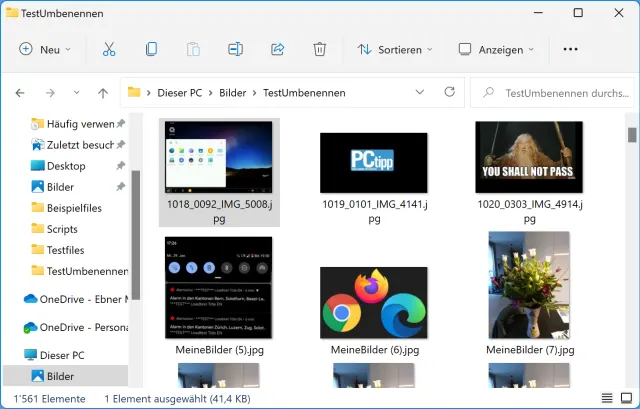This screenshot has width=640, height=409.
Task: Select the MeineBilder (6).jpg browser logos thumbnail
Action: pos(374,302)
